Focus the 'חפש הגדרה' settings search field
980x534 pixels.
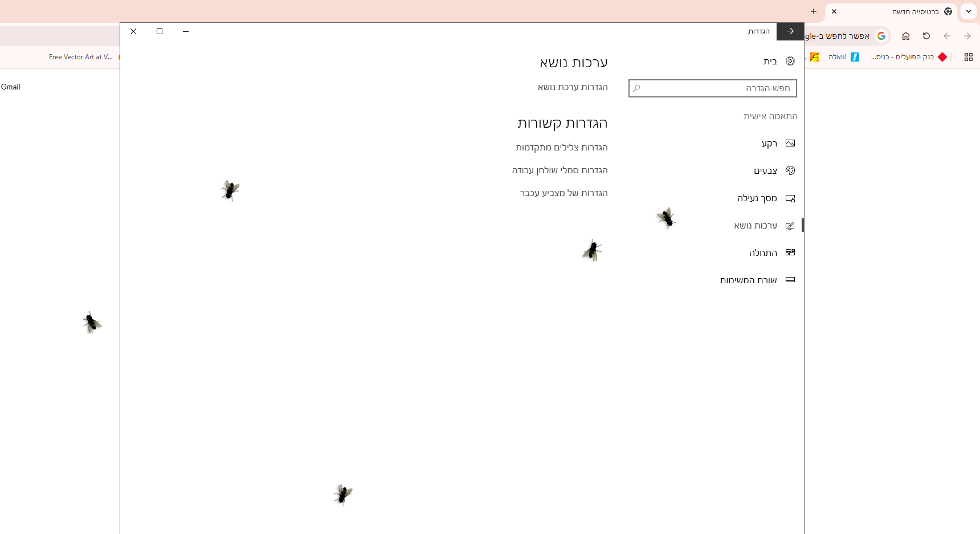(x=713, y=88)
